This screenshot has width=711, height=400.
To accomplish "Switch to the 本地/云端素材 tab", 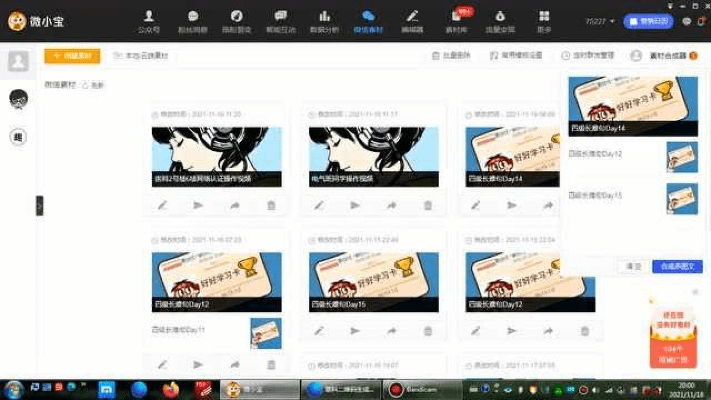I will tap(141, 56).
